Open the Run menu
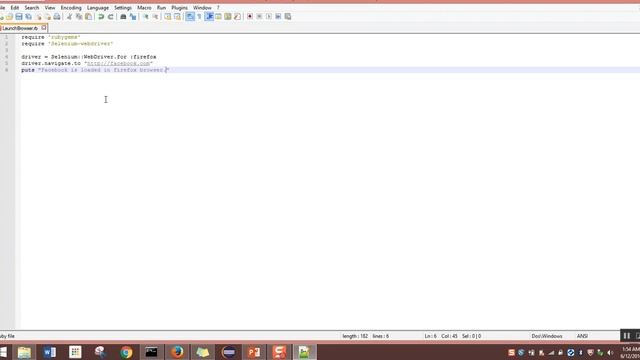 click(162, 8)
